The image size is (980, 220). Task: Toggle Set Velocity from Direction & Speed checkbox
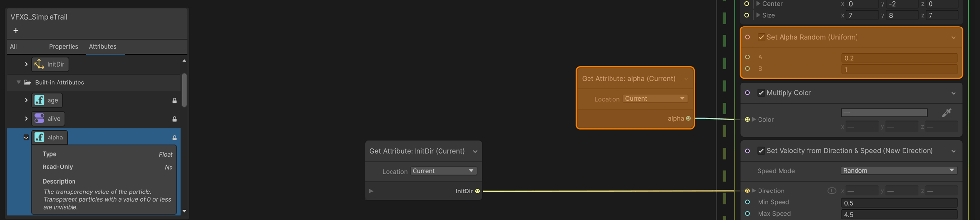pyautogui.click(x=761, y=151)
